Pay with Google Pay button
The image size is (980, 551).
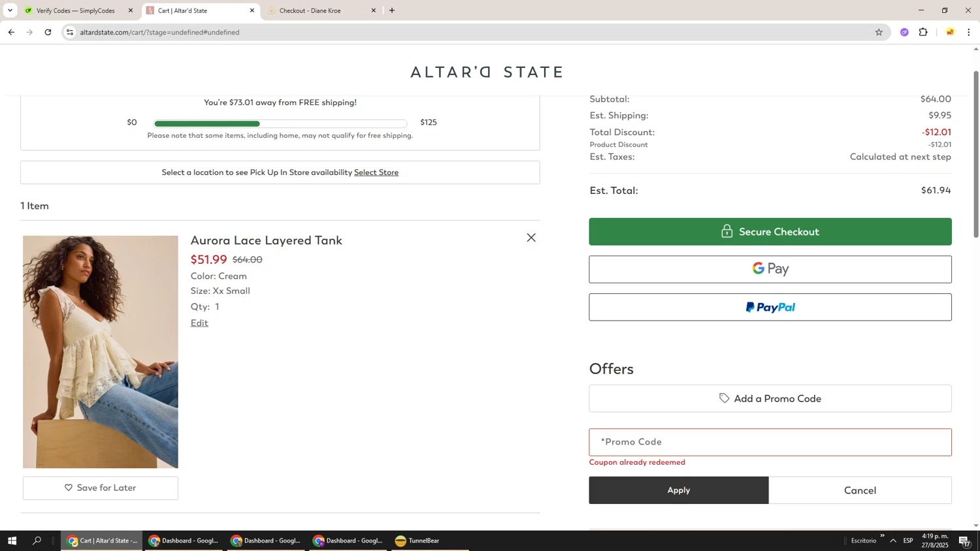click(770, 269)
